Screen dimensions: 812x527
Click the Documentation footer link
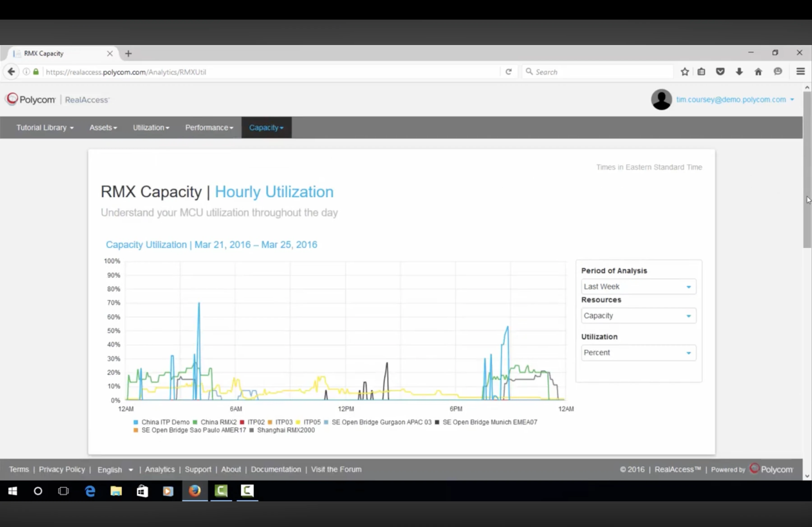276,469
